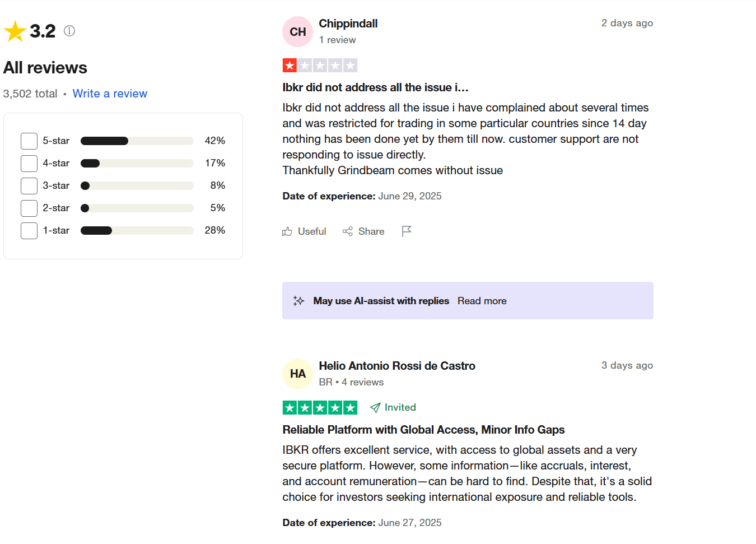This screenshot has width=756, height=544.
Task: Open Helio Antonio Rossi de Castro's profile
Action: pos(396,366)
